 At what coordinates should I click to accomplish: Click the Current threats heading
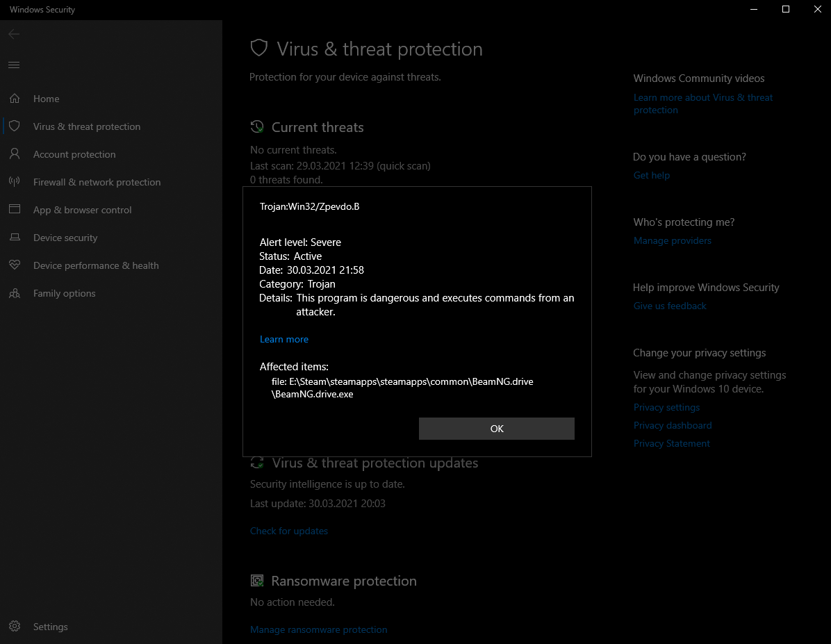(x=318, y=127)
